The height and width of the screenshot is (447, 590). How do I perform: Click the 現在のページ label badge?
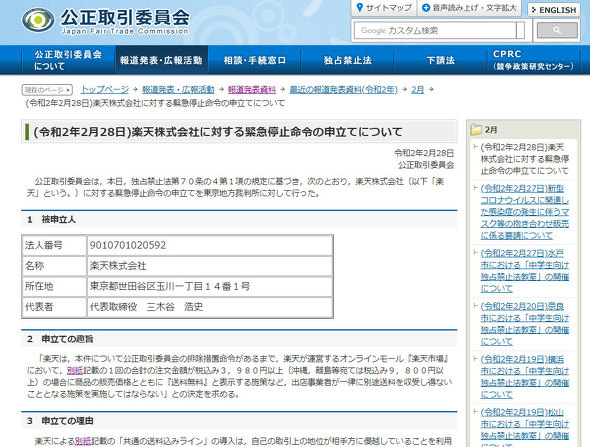[47, 90]
